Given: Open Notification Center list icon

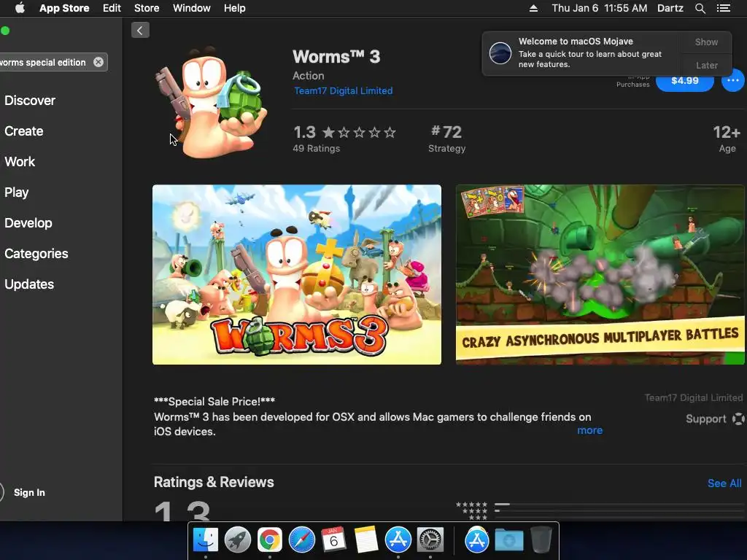Looking at the screenshot, I should click(723, 8).
